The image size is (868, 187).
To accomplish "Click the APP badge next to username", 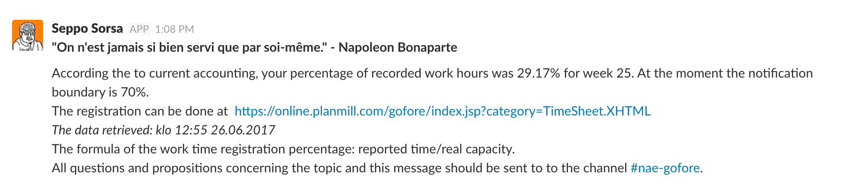I will [x=139, y=29].
